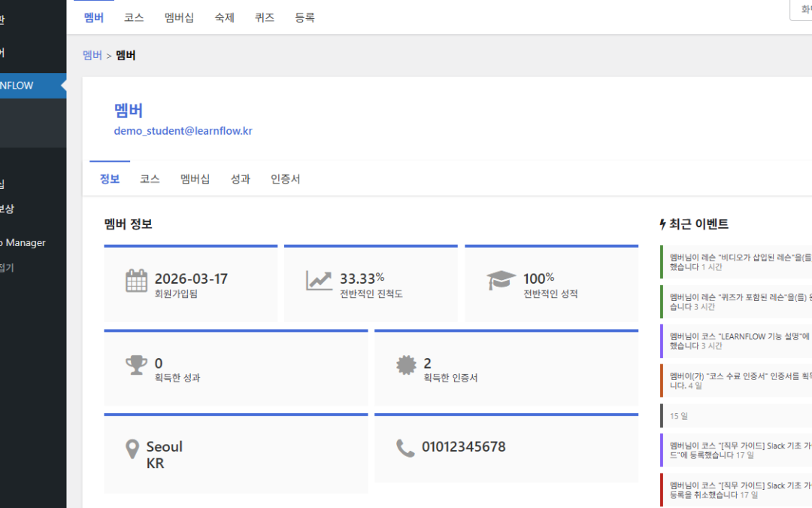Screen dimensions: 812x508
Task: Click the 회원가입됨 label
Action: pyautogui.click(x=176, y=294)
